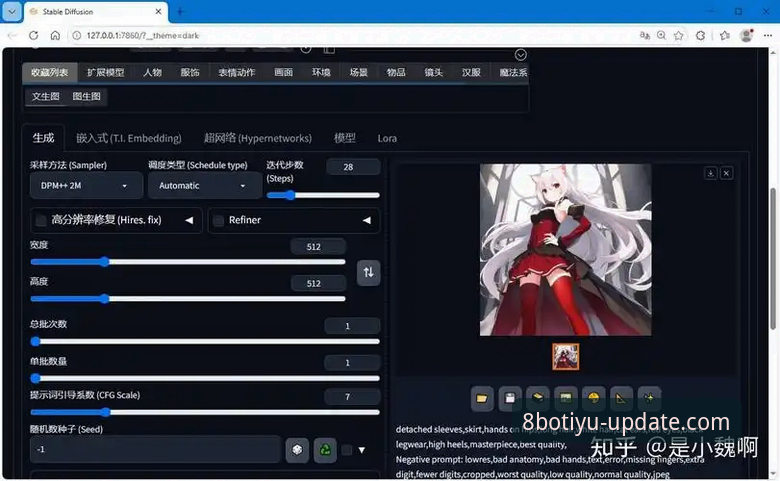780x481 pixels.
Task: Enable the Hires. fix checkbox
Action: (41, 220)
